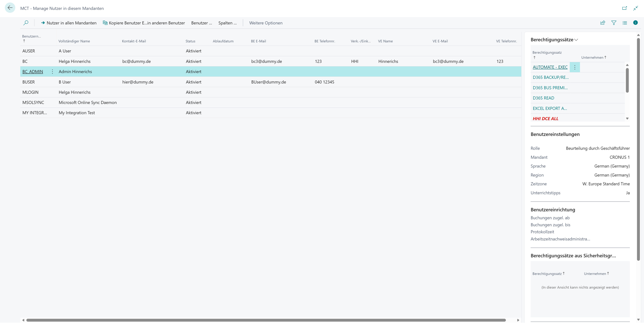644x327 pixels.
Task: Click the share page icon
Action: pos(603,23)
